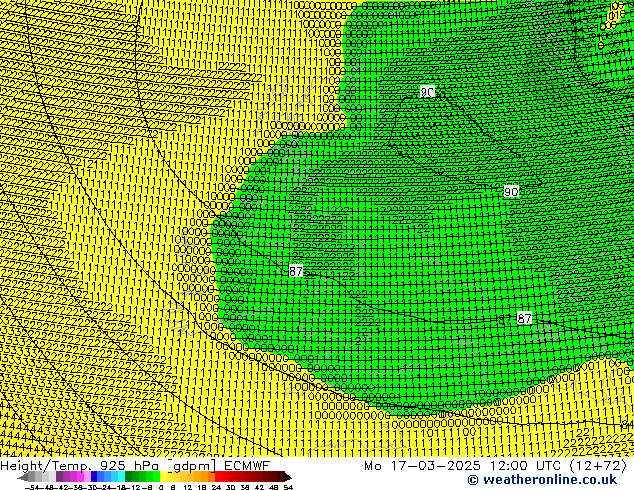The width and height of the screenshot is (634, 490).
Task: Pick the cyan swatch on the color scale
Action: [121, 476]
